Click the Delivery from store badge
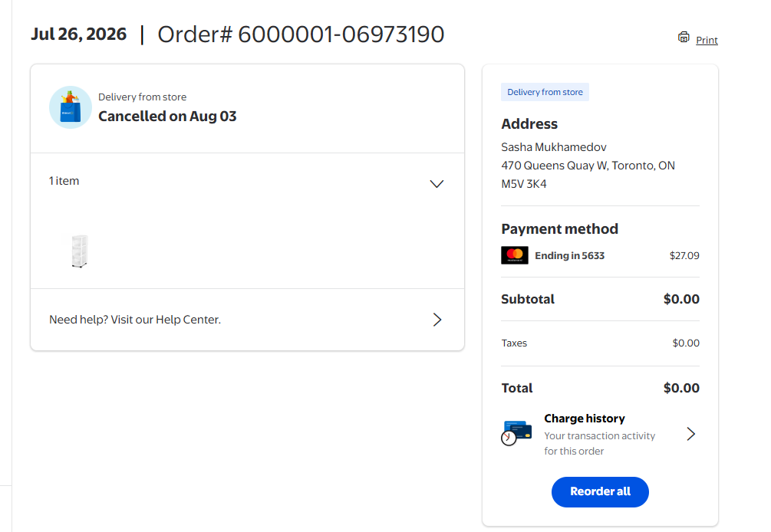Viewport: 771px width, 532px height. tap(545, 92)
